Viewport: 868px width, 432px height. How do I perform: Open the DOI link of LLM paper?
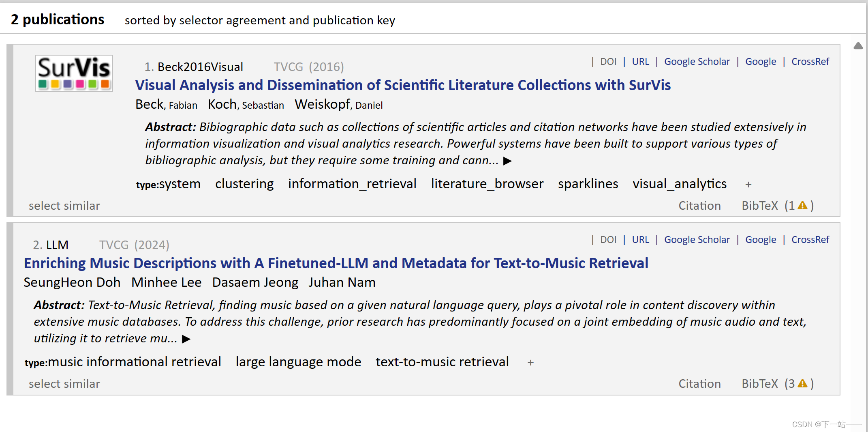coord(608,240)
